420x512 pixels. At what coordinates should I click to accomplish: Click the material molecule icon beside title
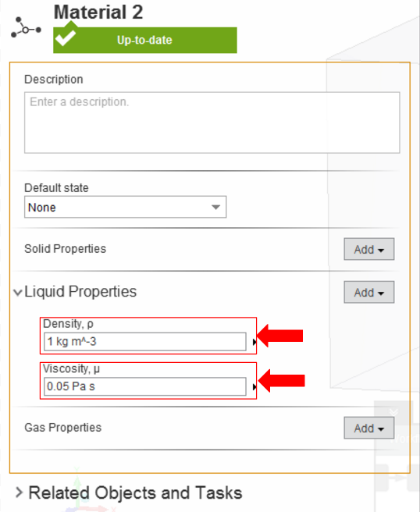click(26, 27)
